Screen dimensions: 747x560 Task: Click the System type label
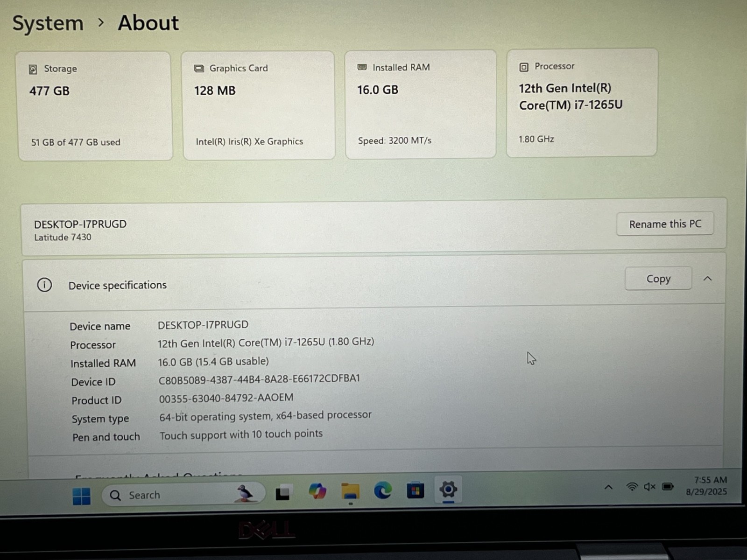coord(100,419)
